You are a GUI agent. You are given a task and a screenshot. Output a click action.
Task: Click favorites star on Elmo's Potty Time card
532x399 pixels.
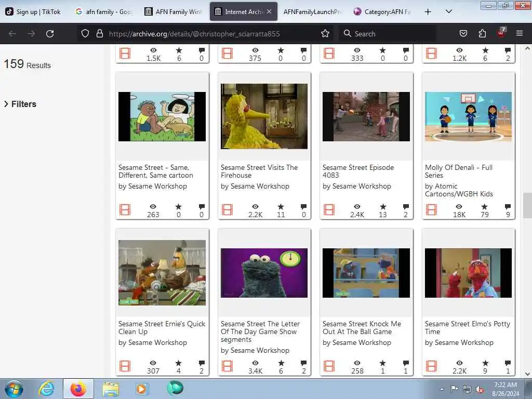pos(485,363)
